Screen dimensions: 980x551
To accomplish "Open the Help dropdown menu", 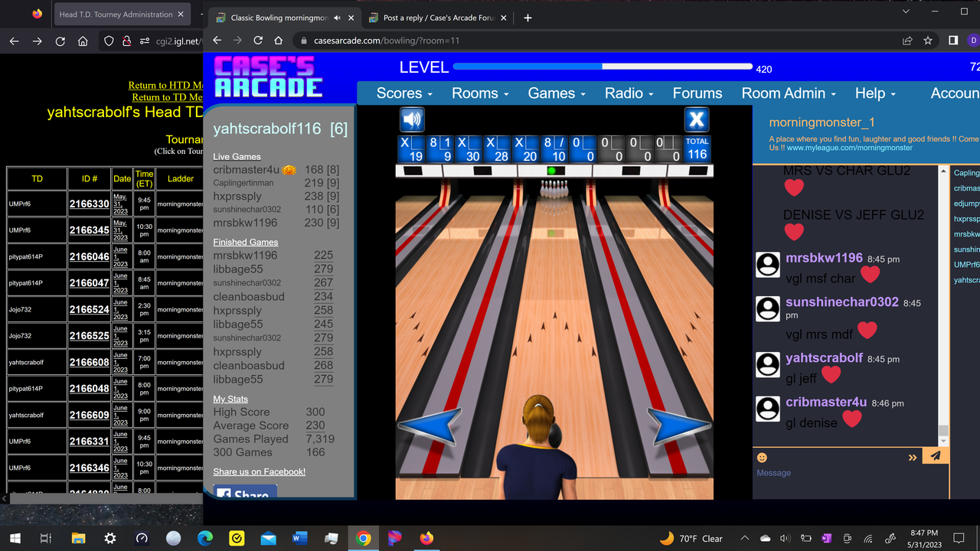I will click(875, 93).
